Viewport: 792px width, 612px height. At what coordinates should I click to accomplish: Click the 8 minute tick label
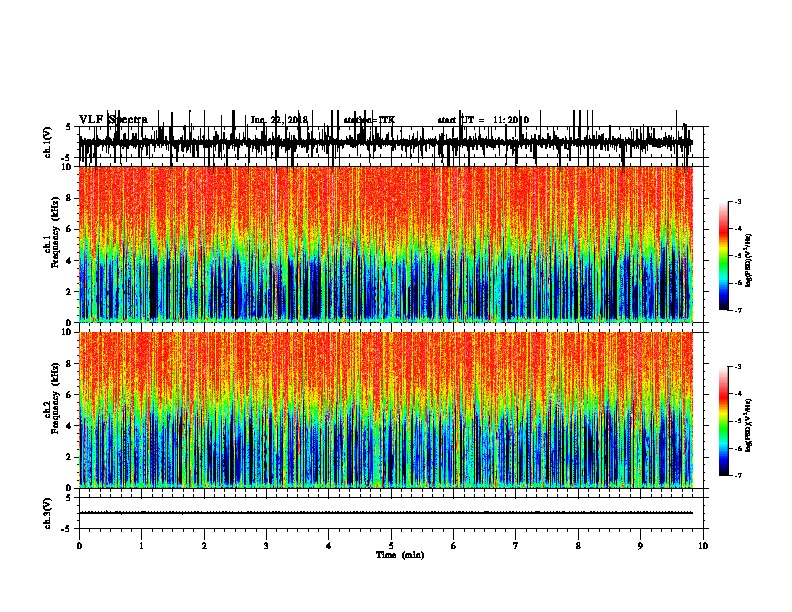[578, 546]
